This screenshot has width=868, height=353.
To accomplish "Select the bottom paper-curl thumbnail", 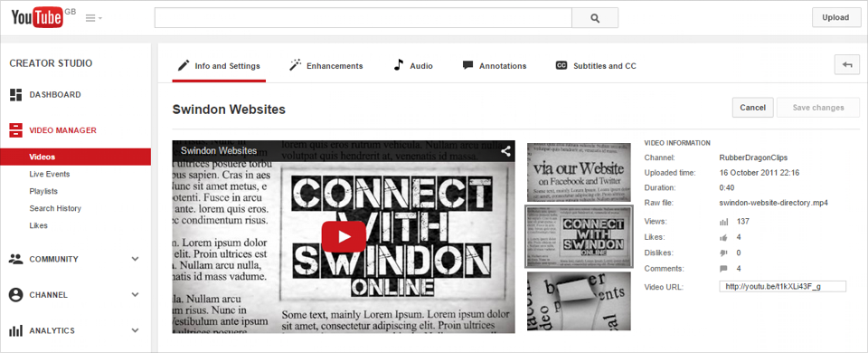I will tap(579, 301).
